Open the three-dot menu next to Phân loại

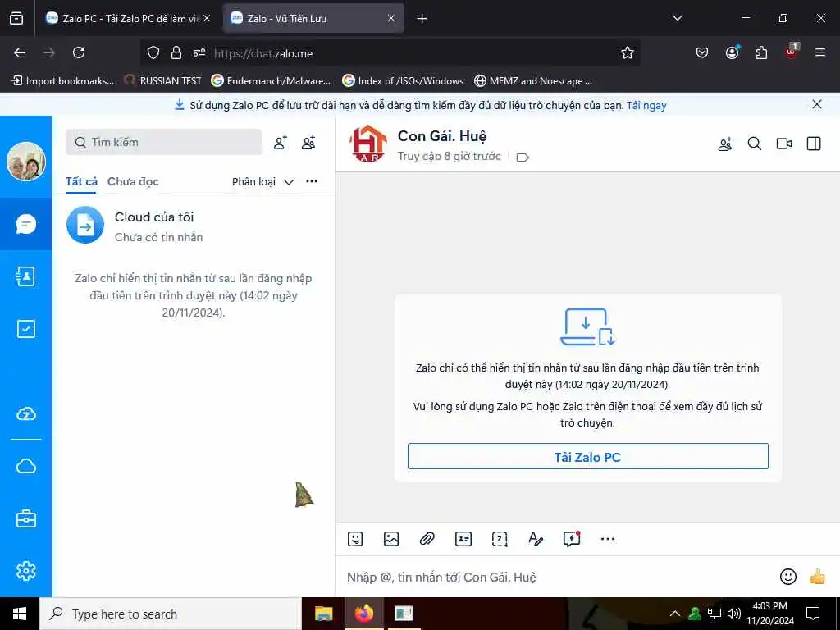pos(312,181)
